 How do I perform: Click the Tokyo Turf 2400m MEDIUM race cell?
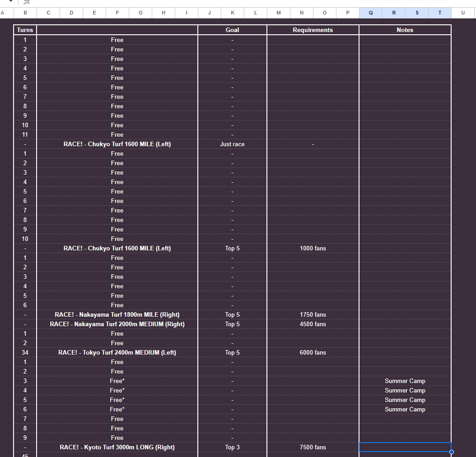tap(117, 353)
